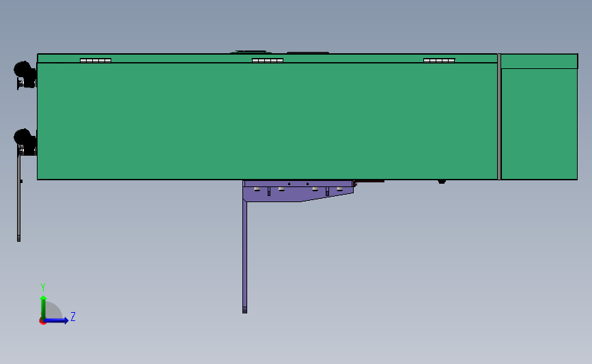Click the blue Z axis arrow
Screen dimensions: 592x364
pyautogui.click(x=56, y=320)
